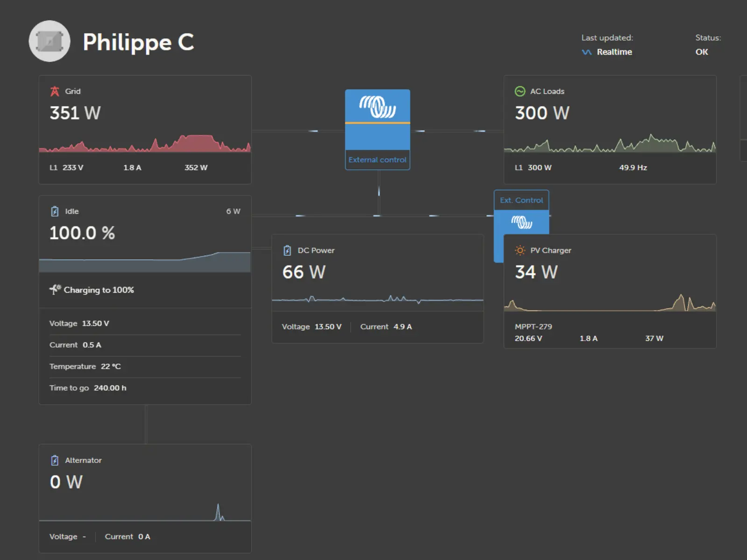Click the Realtime last updated text

(614, 52)
